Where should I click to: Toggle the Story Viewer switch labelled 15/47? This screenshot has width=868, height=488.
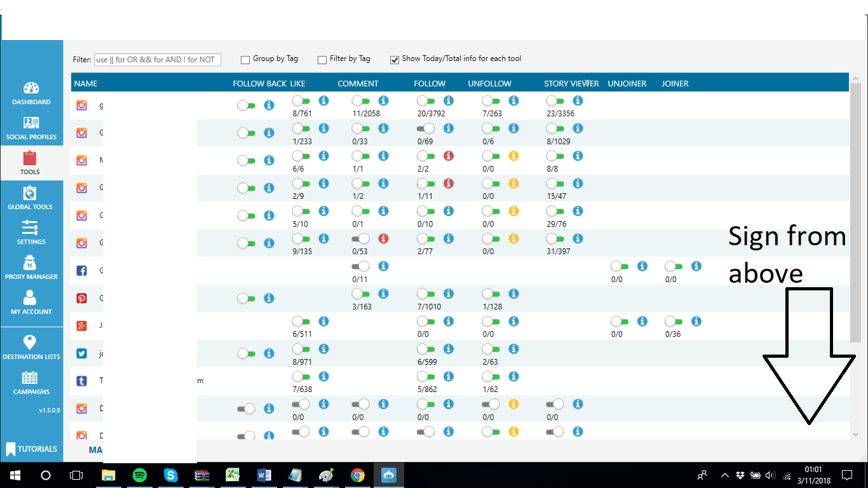tap(555, 184)
